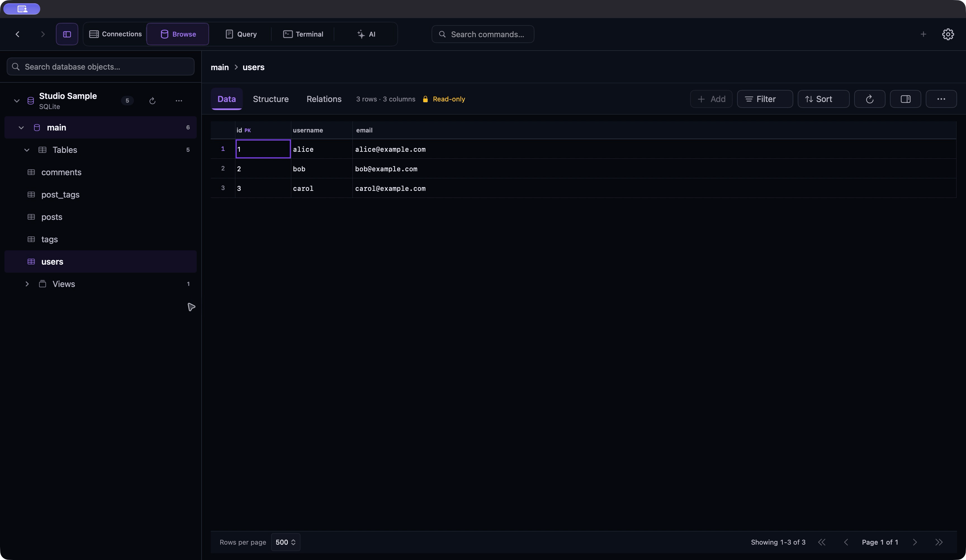Viewport: 966px width, 560px height.
Task: Go to next page arrow
Action: pos(915,542)
